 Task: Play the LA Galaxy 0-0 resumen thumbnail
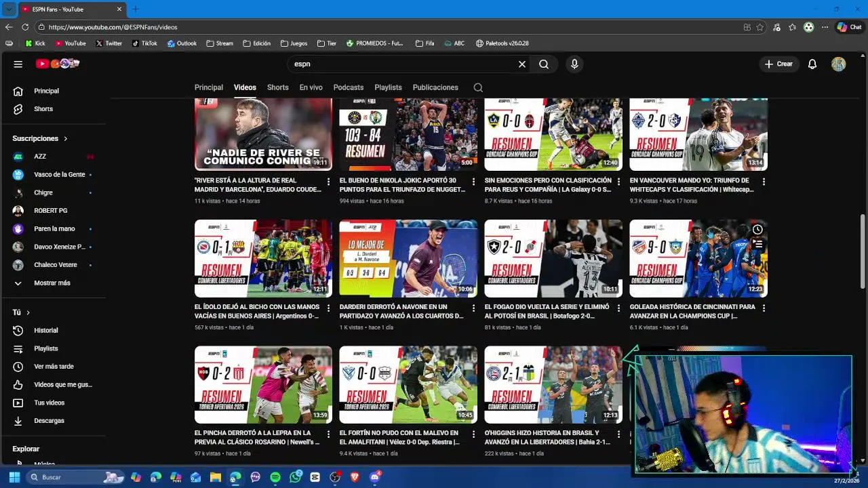(x=553, y=134)
